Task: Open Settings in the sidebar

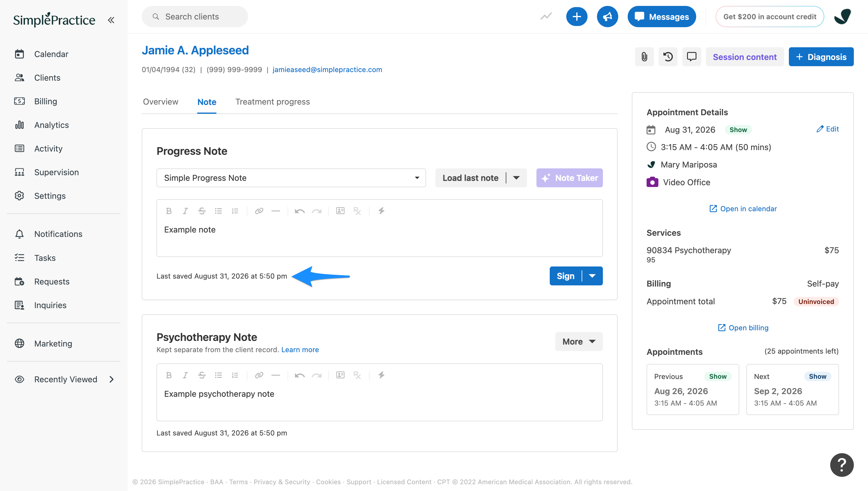Action: [x=50, y=196]
